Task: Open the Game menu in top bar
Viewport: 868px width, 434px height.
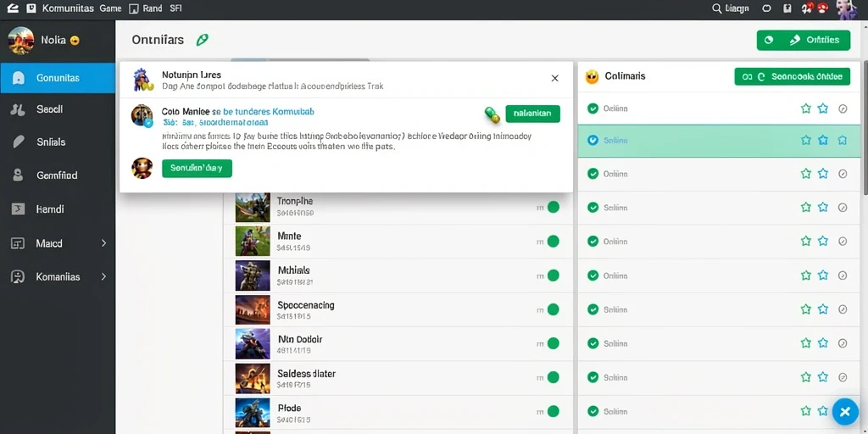Action: (110, 8)
